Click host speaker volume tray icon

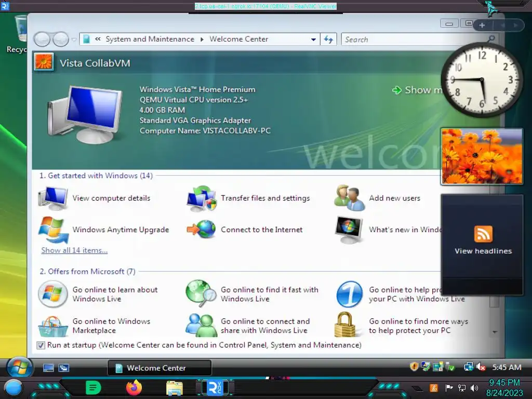pos(474,388)
